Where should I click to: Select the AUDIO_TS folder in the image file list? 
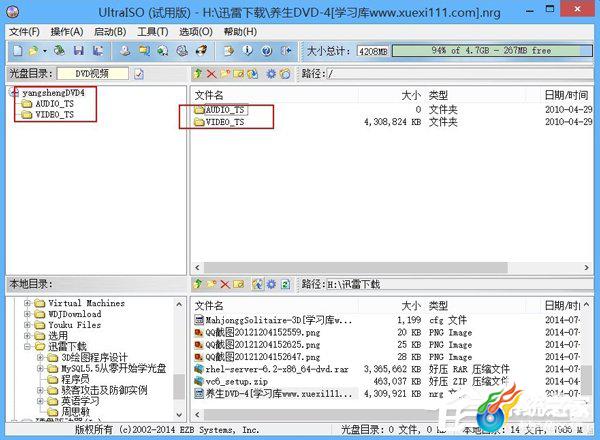click(225, 110)
